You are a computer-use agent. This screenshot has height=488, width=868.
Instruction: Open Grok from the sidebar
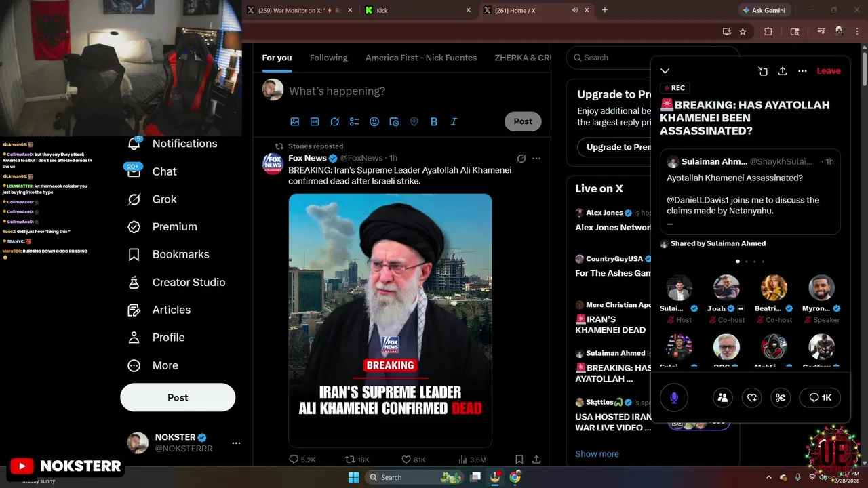[x=152, y=199]
